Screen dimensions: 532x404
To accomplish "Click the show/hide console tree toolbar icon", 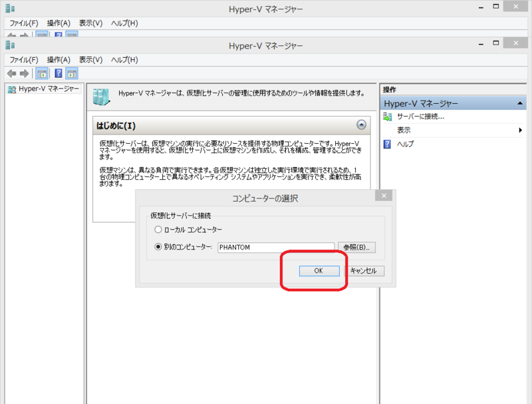I will click(x=41, y=73).
